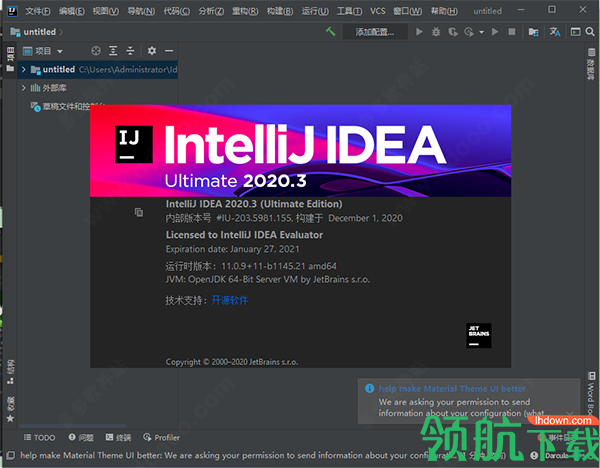The height and width of the screenshot is (468, 600).
Task: Click the Run Anything window icon
Action: coord(576,32)
